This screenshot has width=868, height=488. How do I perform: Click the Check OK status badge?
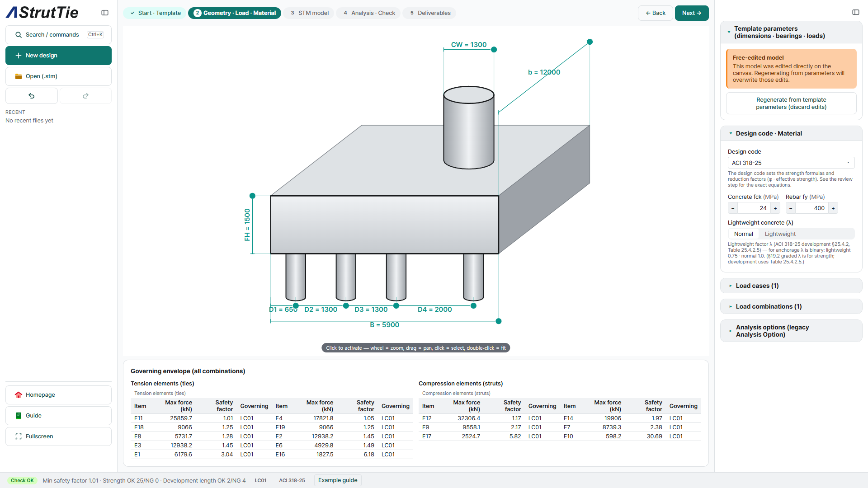[22, 481]
